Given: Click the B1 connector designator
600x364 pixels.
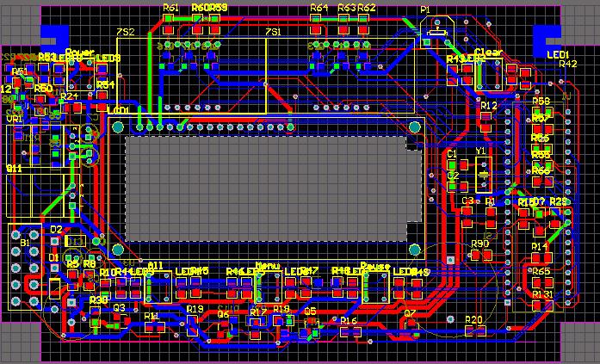Looking at the screenshot, I should coord(24,243).
